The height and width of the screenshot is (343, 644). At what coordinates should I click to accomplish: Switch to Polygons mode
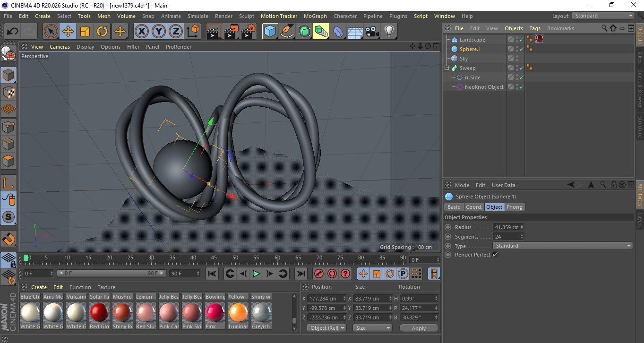pyautogui.click(x=9, y=161)
